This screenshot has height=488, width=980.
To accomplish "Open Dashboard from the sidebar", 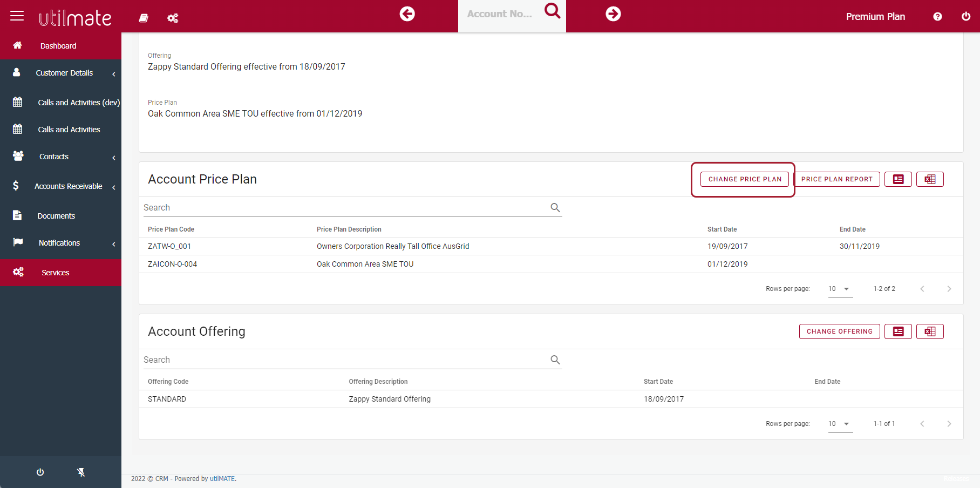I will coord(60,46).
